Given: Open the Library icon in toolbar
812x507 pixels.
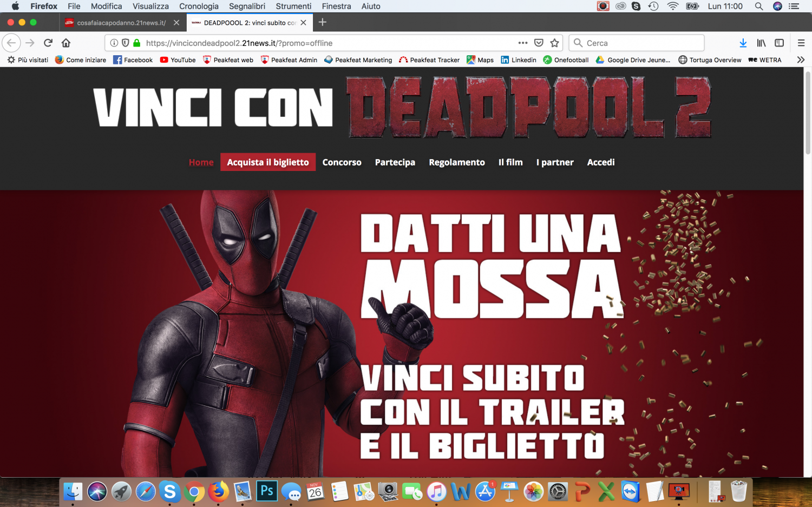Looking at the screenshot, I should click(761, 43).
